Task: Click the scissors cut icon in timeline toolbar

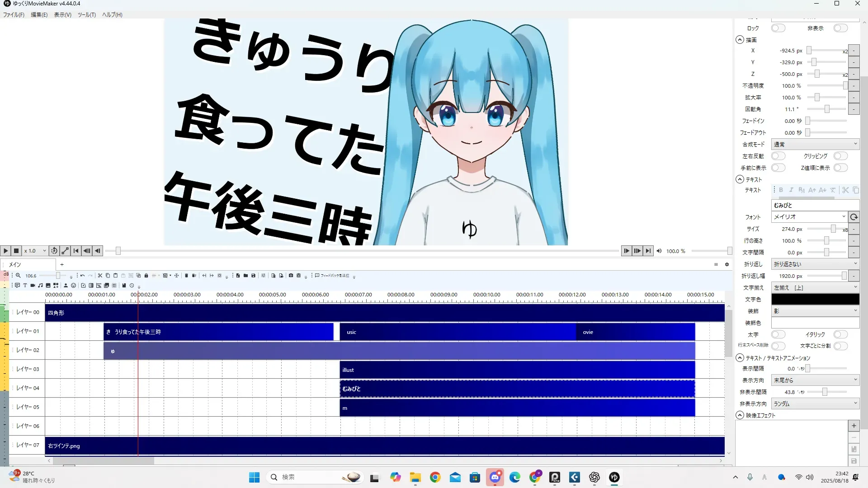Action: 100,276
